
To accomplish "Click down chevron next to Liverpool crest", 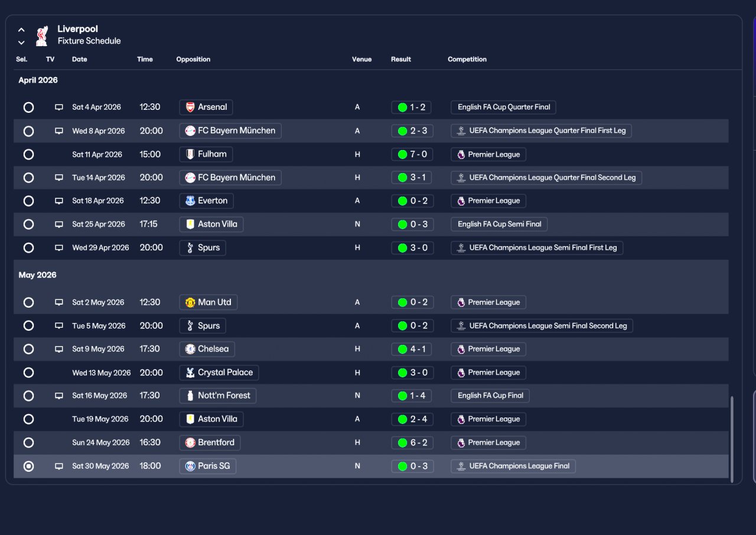I will 21,43.
